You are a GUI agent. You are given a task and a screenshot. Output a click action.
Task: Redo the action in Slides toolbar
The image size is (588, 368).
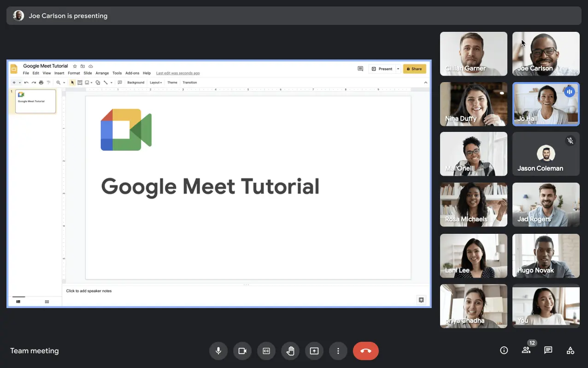34,83
